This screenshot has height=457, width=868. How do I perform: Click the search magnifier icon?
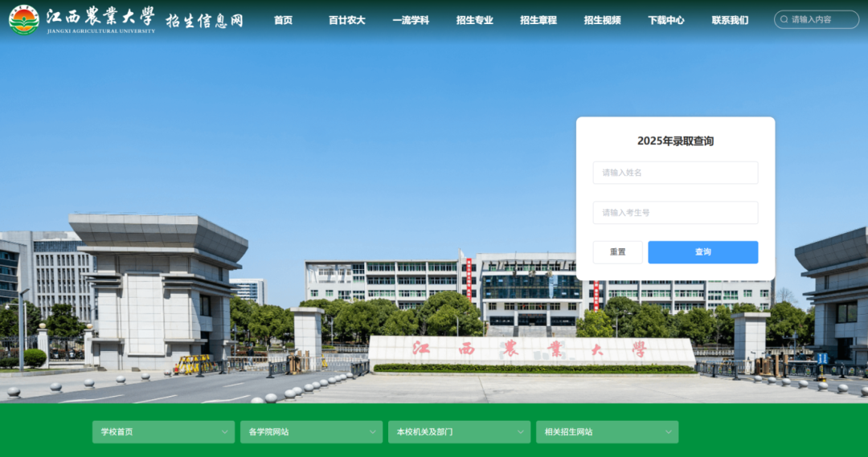pyautogui.click(x=784, y=19)
